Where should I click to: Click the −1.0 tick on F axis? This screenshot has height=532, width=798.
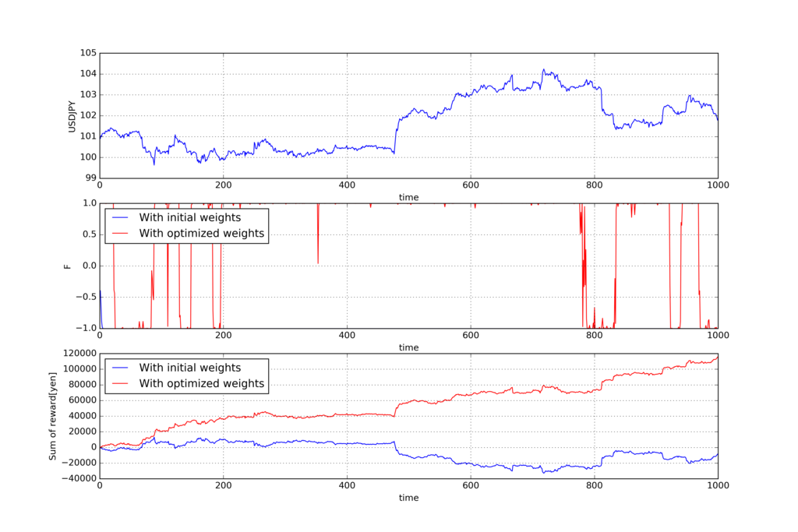[x=86, y=328]
